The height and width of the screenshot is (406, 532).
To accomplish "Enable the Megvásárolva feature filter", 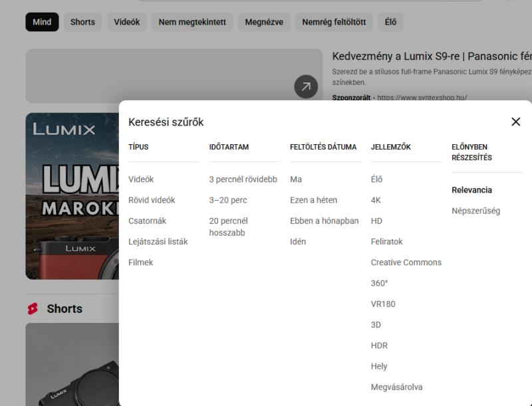I will (x=396, y=387).
